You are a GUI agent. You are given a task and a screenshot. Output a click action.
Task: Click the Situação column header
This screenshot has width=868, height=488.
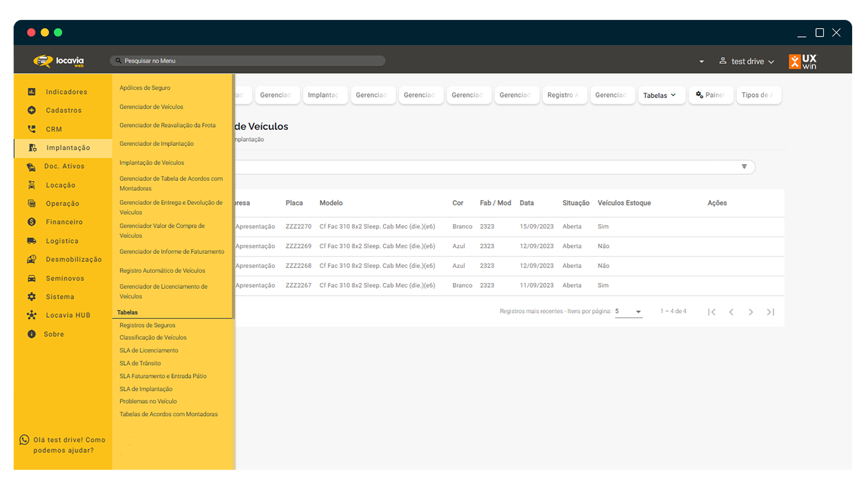coord(576,203)
